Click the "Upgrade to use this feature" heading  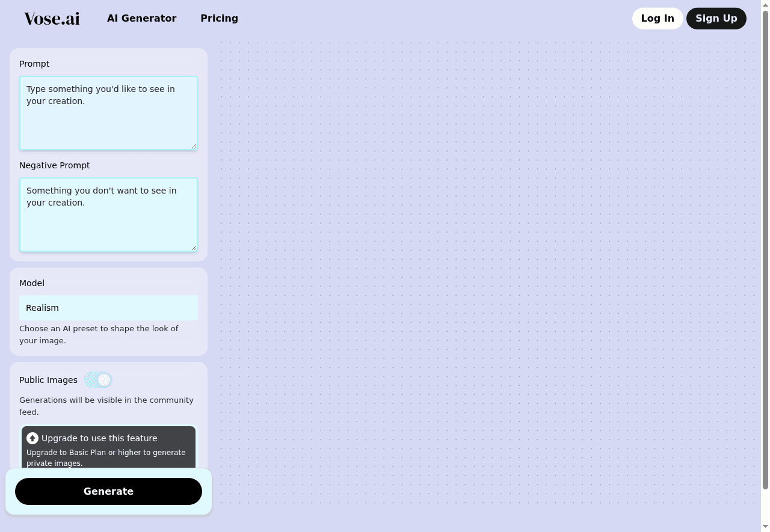(99, 438)
